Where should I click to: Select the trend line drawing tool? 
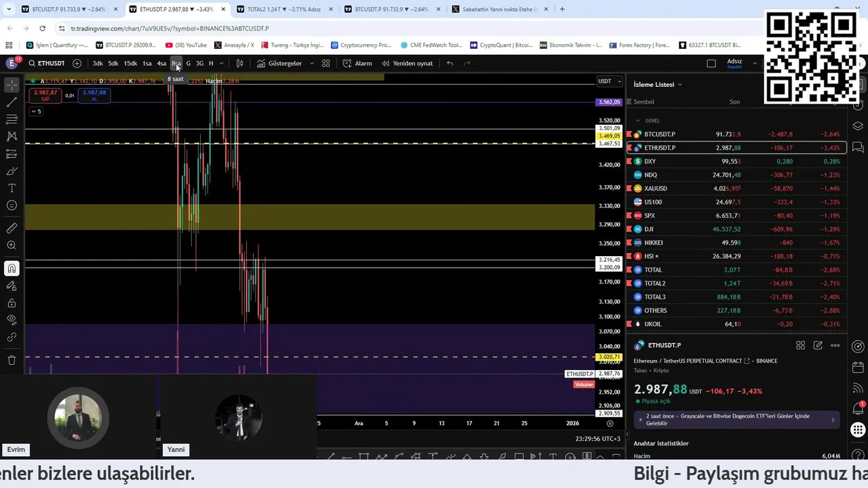[12, 102]
